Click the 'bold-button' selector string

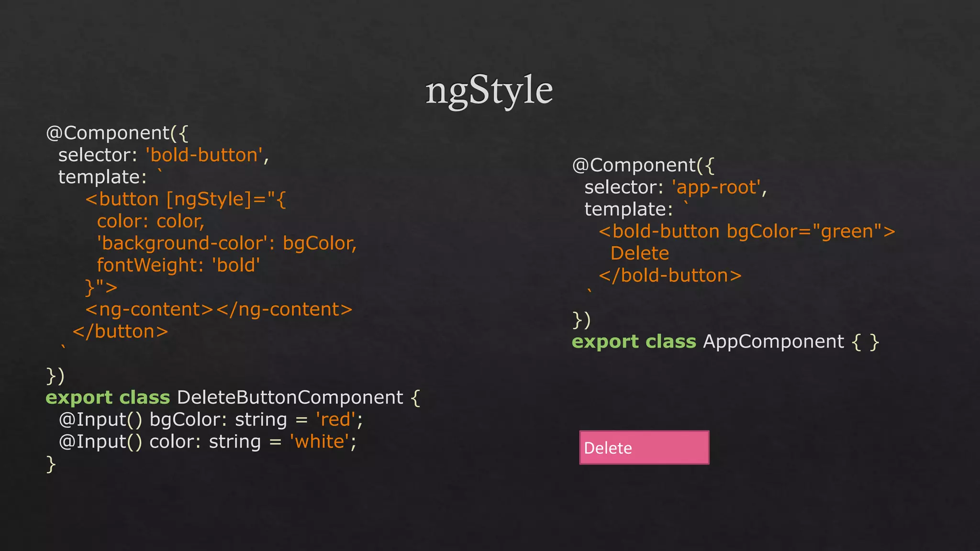coord(204,155)
